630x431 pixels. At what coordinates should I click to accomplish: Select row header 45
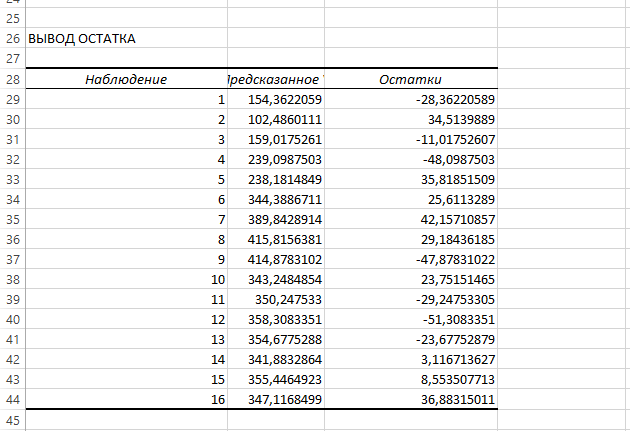(x=12, y=420)
